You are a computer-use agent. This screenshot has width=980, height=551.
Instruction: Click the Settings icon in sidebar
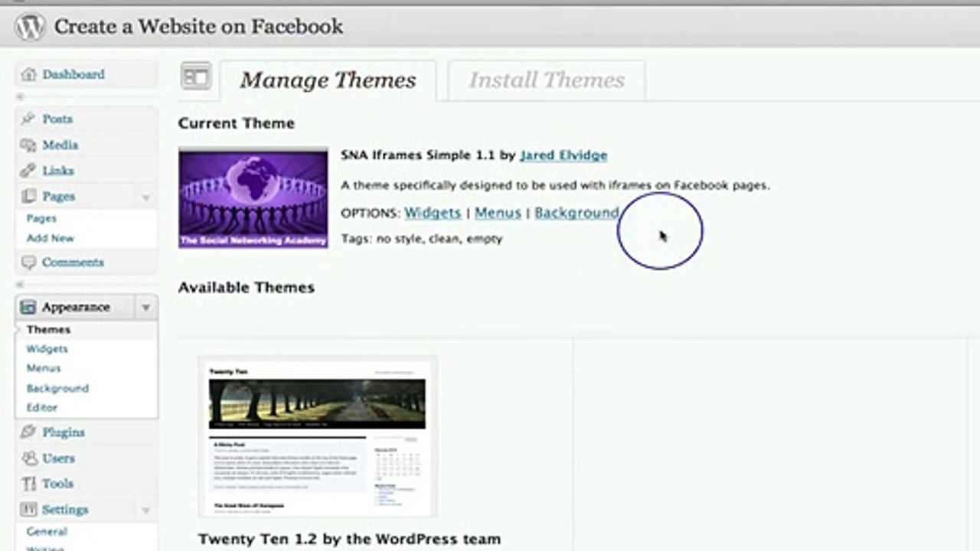tap(29, 510)
